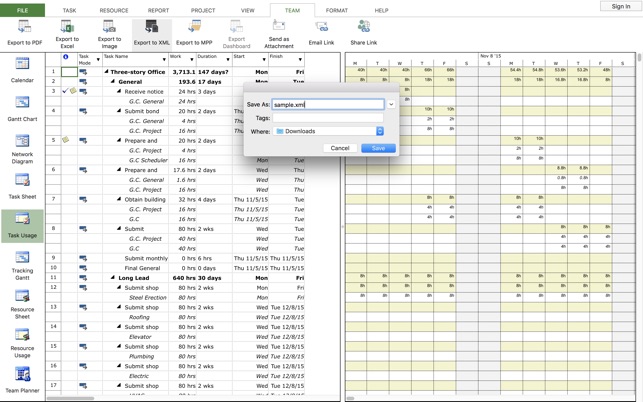Screen dimensions: 643x402
Task: Click task mode icon for Long Lead row
Action: point(83,278)
